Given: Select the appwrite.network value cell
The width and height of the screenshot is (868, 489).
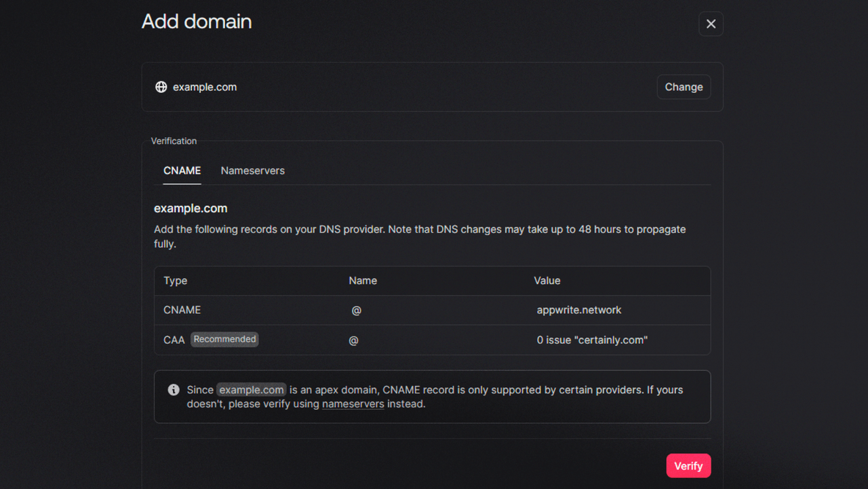Looking at the screenshot, I should click(579, 310).
